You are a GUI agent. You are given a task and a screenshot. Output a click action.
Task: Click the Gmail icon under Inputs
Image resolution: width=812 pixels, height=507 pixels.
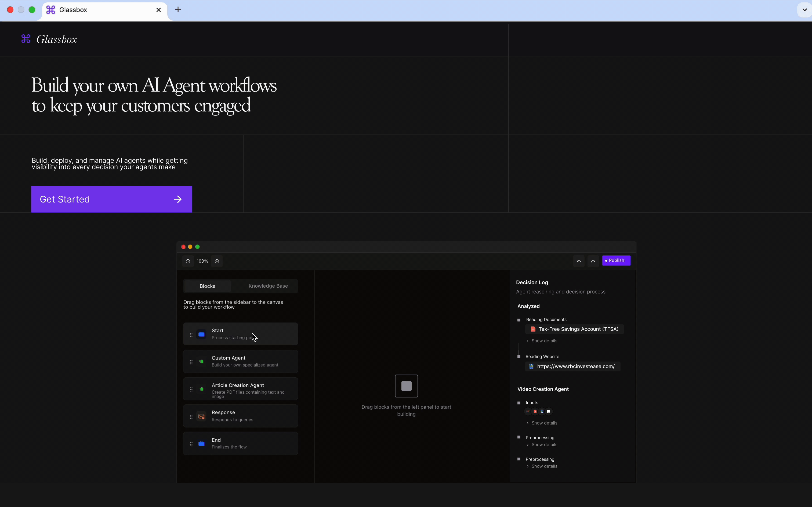coord(528,411)
